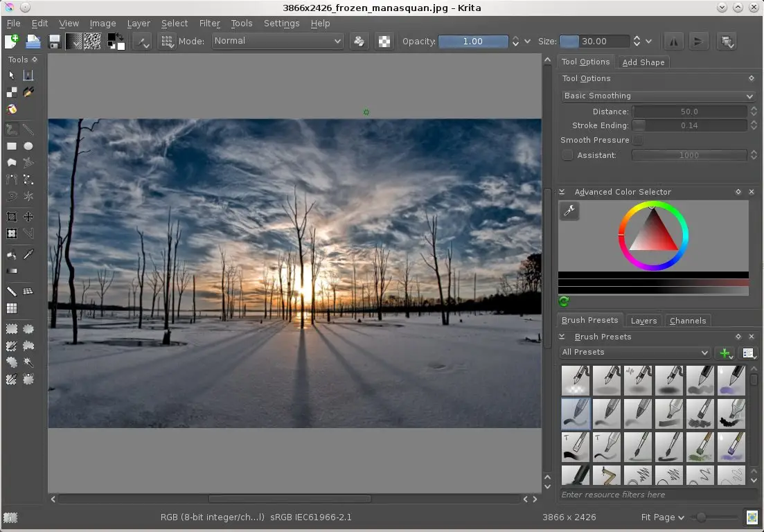Expand the Basic Smoothing dropdown
This screenshot has width=764, height=532.
pos(657,96)
